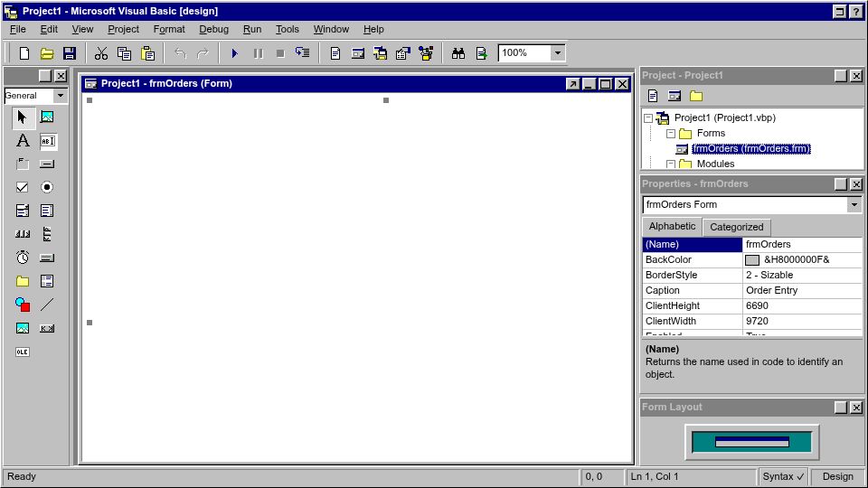Click View Object icon in the Project panel

675,96
